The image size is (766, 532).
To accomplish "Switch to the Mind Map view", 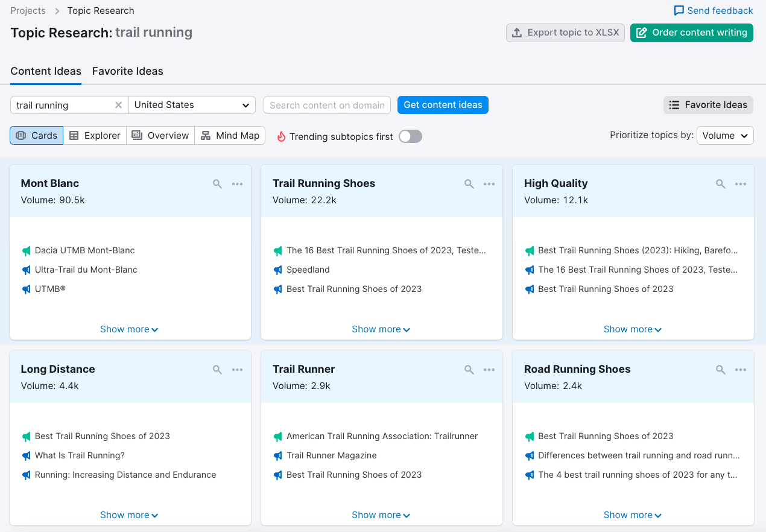I will [230, 136].
